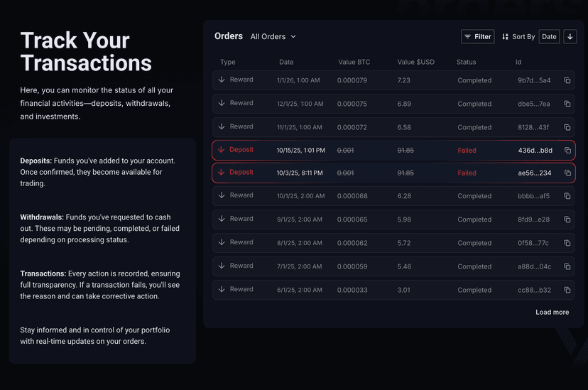Copy the failed deposit ID ae56...234
Viewport: 588px width, 390px height.
pyautogui.click(x=567, y=173)
